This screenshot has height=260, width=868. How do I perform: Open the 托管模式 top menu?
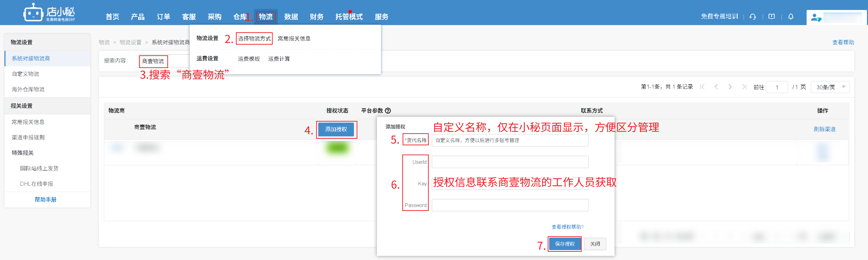pyautogui.click(x=349, y=17)
